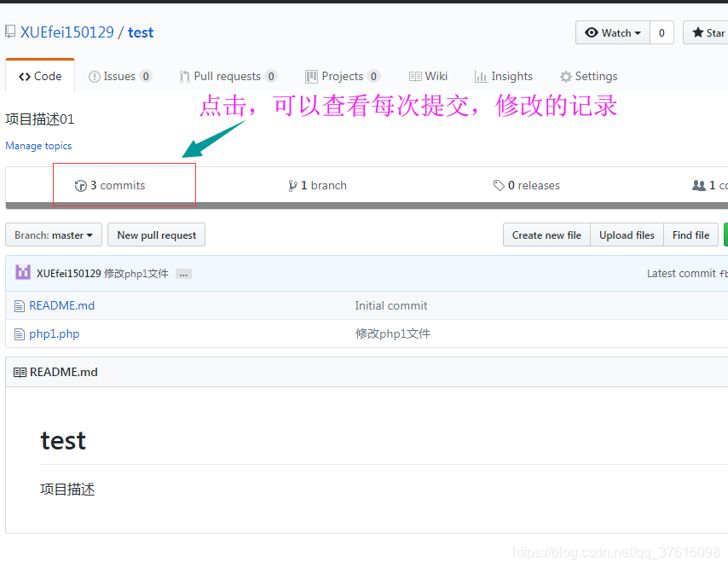Switch to the Insights tab
This screenshot has width=728, height=568.
point(504,76)
